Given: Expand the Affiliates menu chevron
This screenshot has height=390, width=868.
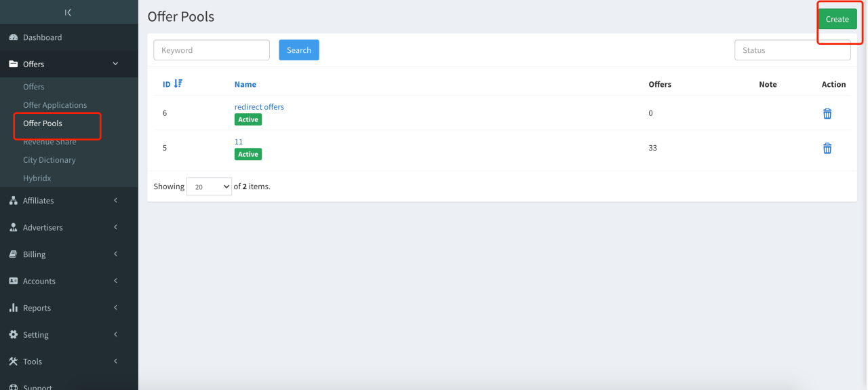Looking at the screenshot, I should coord(115,200).
